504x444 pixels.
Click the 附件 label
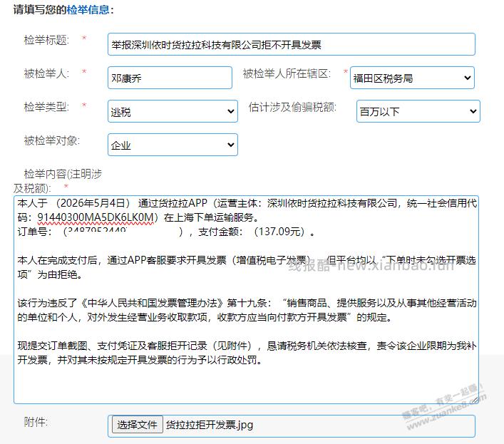click(36, 422)
